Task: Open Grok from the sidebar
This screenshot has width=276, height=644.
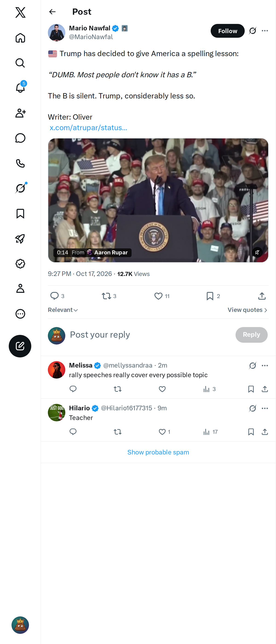Action: (x=20, y=188)
